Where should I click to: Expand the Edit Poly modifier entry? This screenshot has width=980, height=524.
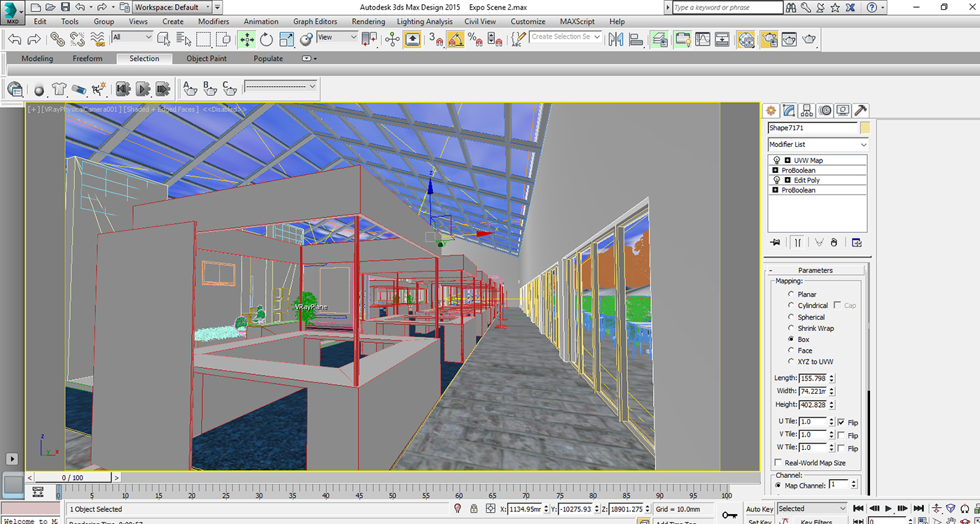pos(787,180)
